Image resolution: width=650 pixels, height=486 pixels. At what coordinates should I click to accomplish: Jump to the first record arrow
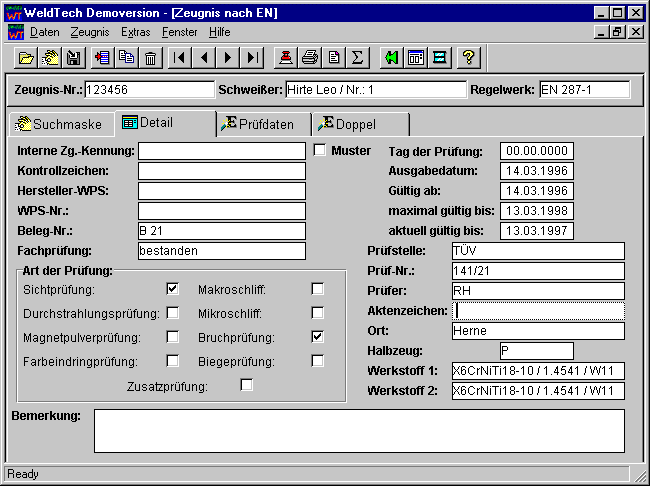[x=180, y=57]
